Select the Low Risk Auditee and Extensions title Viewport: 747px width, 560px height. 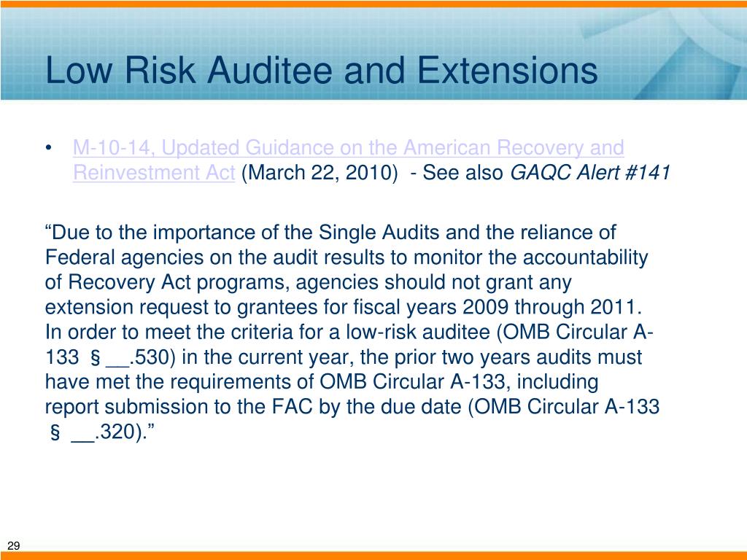click(321, 71)
